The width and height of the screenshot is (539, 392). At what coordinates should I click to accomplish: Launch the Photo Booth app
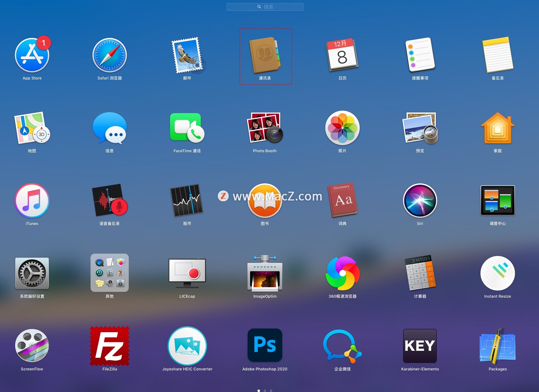coord(265,128)
